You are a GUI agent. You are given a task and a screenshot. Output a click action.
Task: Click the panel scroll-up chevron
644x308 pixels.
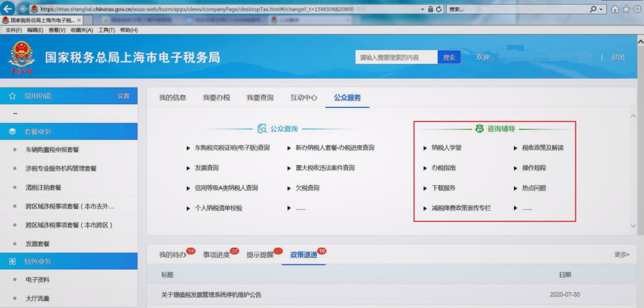tap(633, 116)
